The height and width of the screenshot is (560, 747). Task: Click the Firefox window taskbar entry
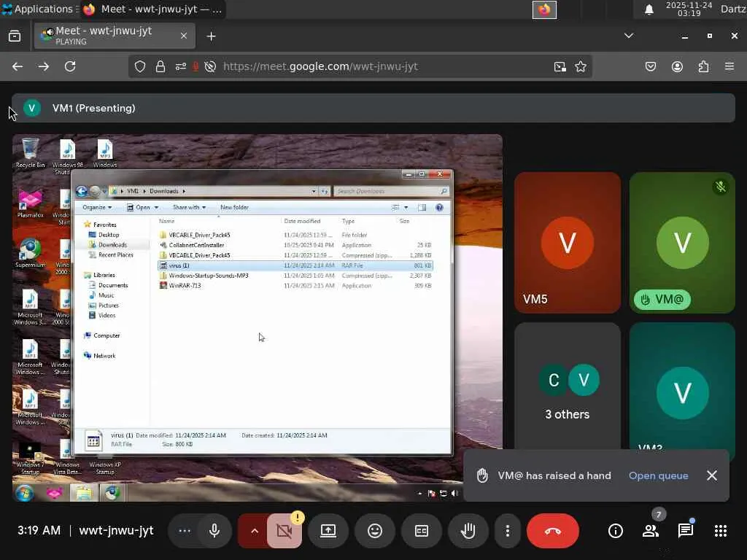(152, 9)
